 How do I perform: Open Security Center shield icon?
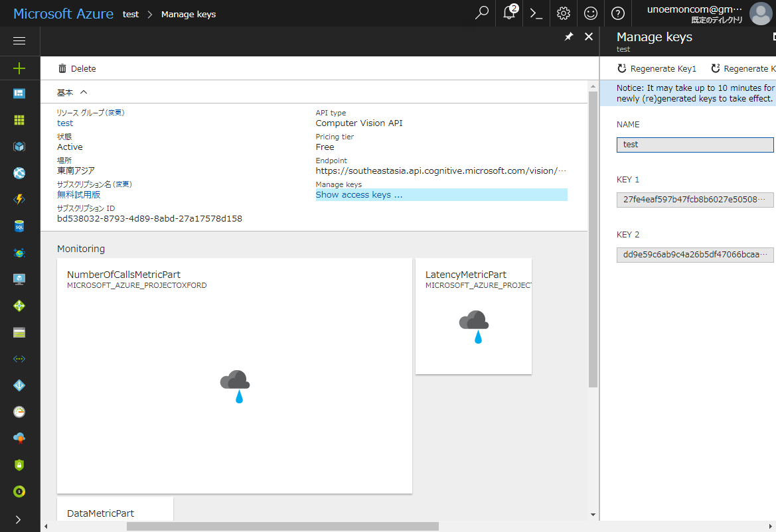pyautogui.click(x=19, y=465)
